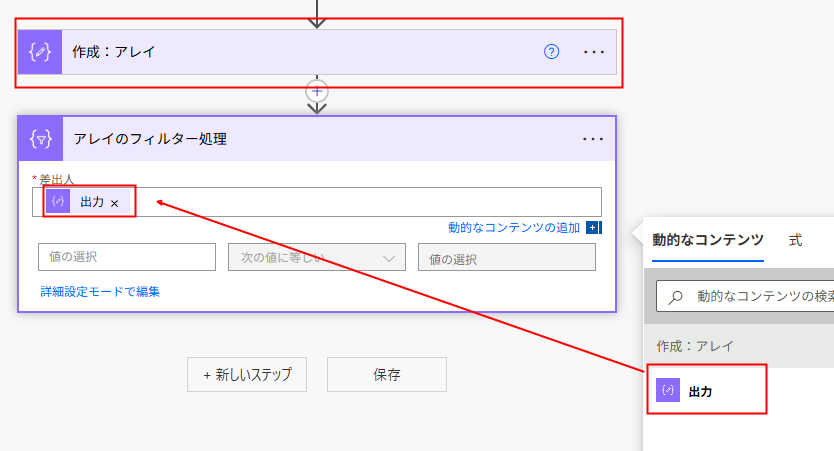Viewport: 834px width, 451px height.
Task: Remove the 出力 token from 差出人 field
Action: [x=114, y=203]
